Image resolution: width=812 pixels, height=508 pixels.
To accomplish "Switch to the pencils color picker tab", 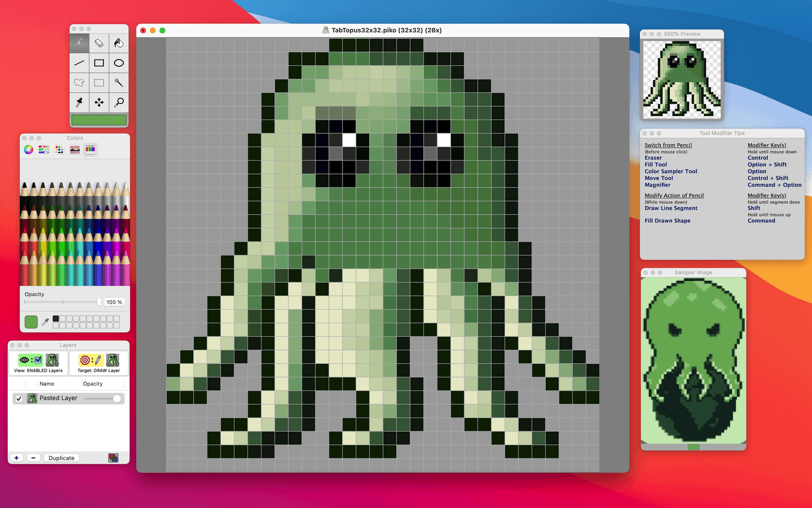I will pyautogui.click(x=90, y=149).
